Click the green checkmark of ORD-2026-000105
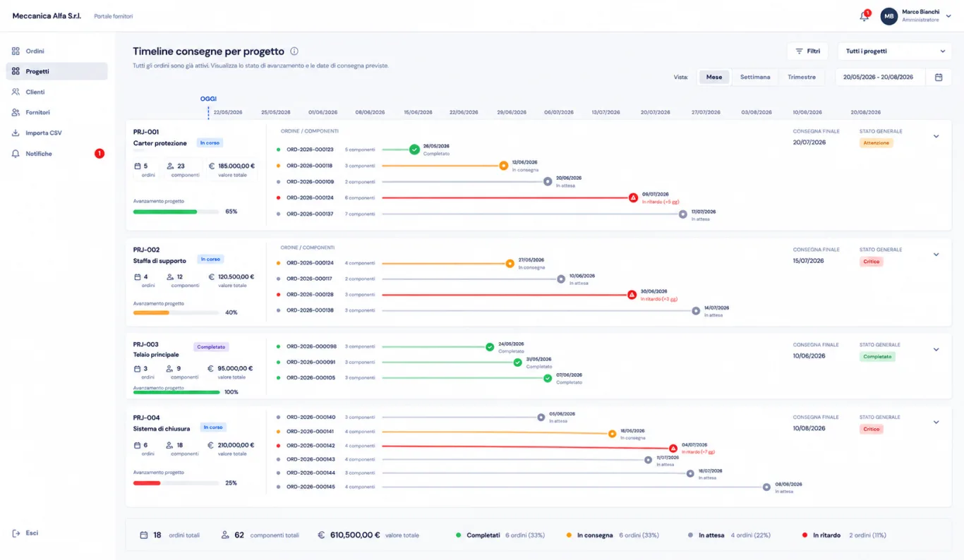964x560 pixels. pyautogui.click(x=548, y=378)
